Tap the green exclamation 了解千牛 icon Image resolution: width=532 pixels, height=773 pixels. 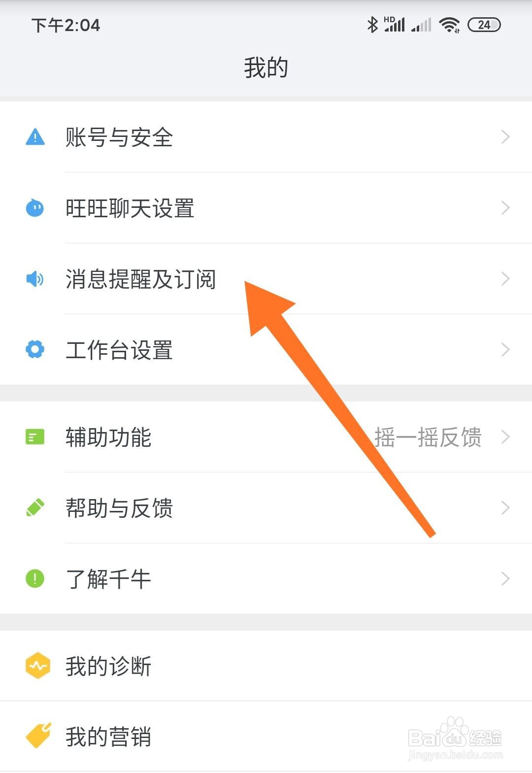pyautogui.click(x=35, y=579)
